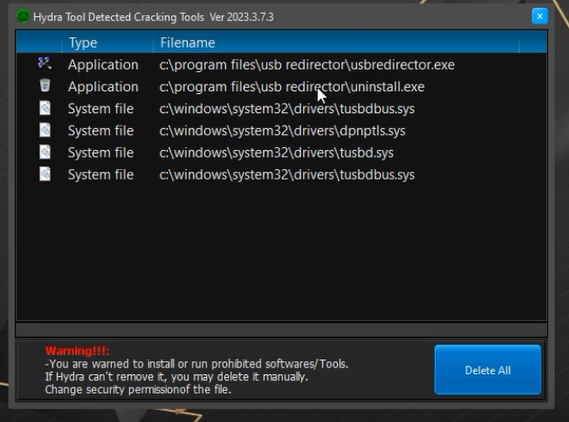Close the Hydra Tool detection dialog

[x=540, y=16]
